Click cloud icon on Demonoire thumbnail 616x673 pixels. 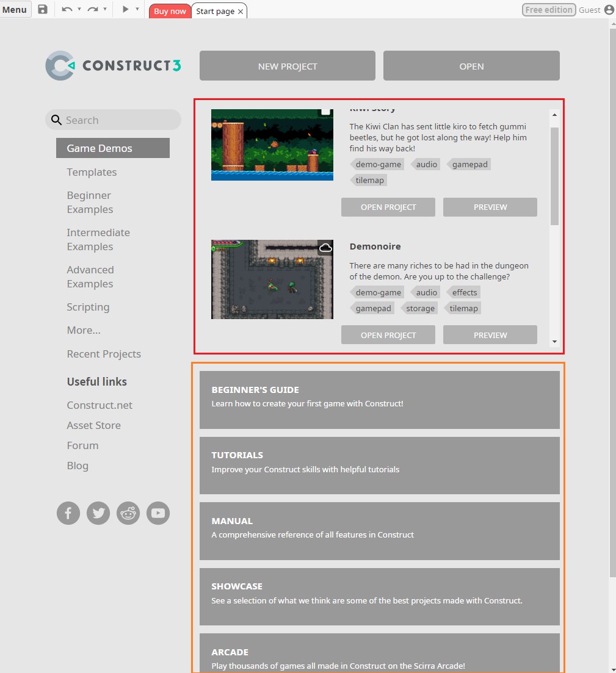[x=325, y=248]
